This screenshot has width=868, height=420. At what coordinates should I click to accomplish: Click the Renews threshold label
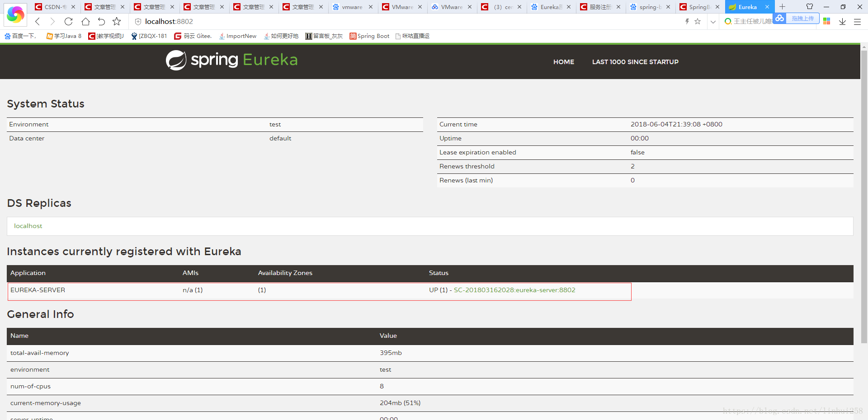tap(467, 166)
